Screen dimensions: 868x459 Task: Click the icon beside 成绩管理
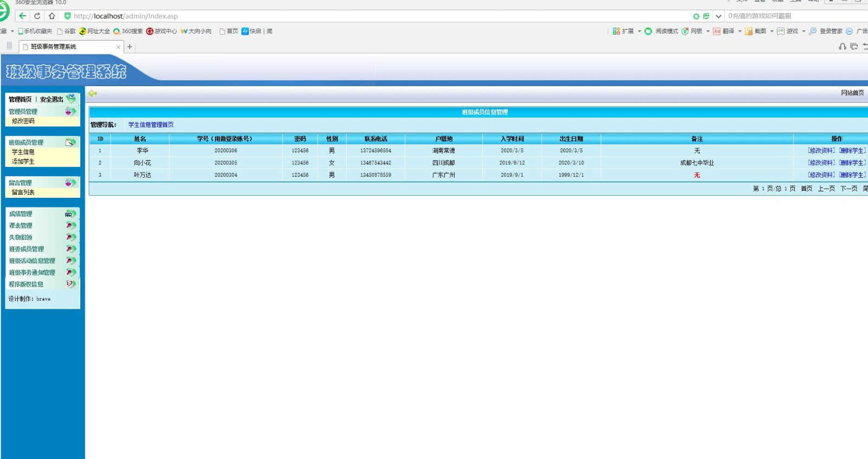pyautogui.click(x=70, y=214)
